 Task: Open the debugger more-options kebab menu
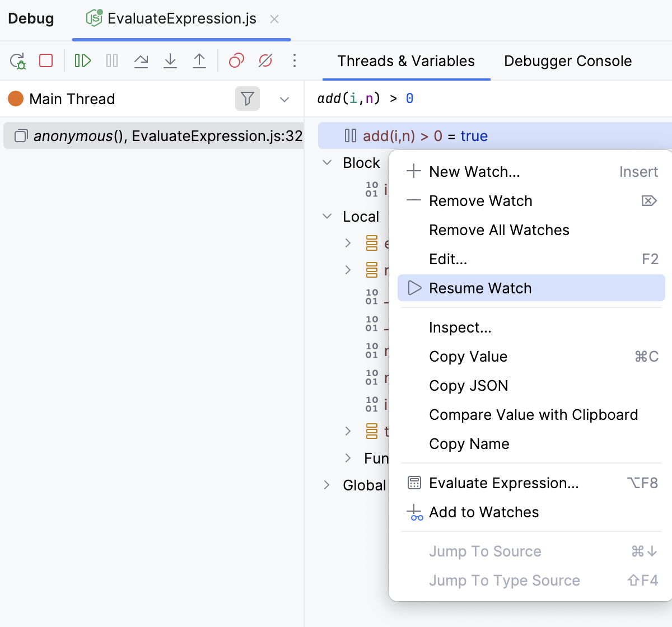[x=294, y=60]
